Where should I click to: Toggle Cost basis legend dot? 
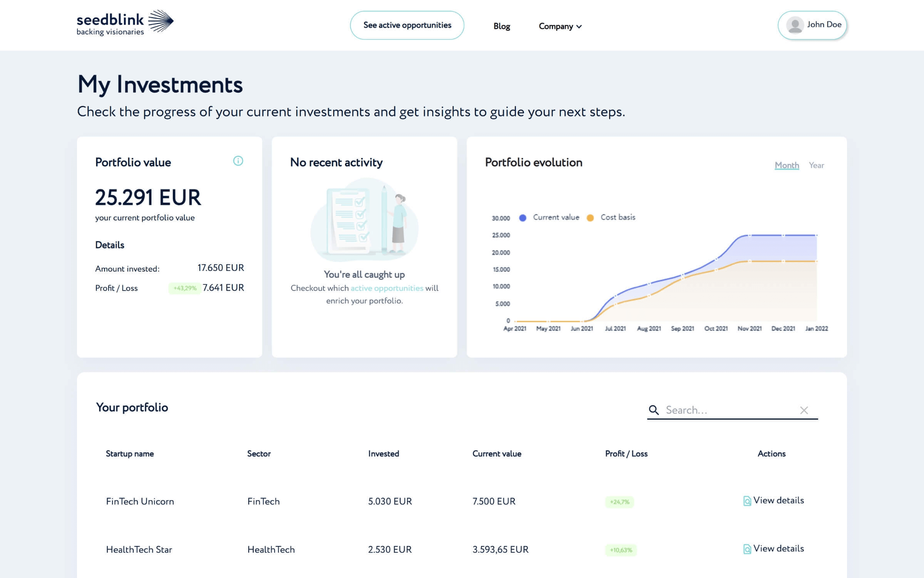coord(590,218)
